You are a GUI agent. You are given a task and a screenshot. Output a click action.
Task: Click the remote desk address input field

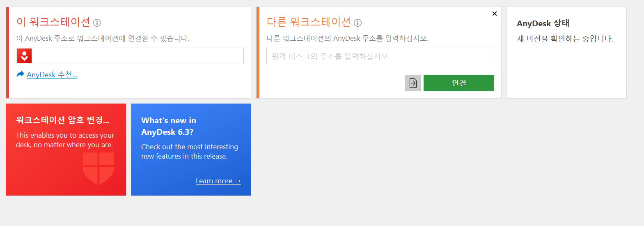coord(380,56)
